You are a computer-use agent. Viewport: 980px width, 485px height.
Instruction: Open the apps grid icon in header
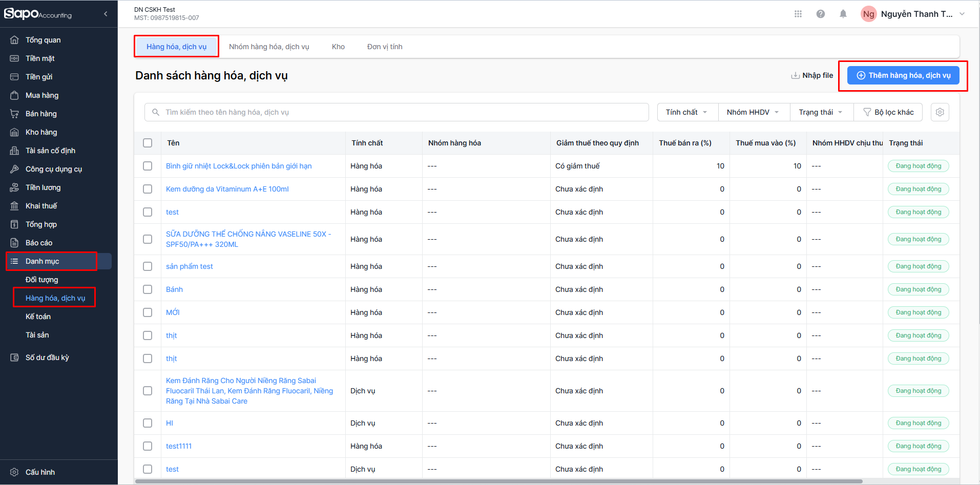click(798, 14)
